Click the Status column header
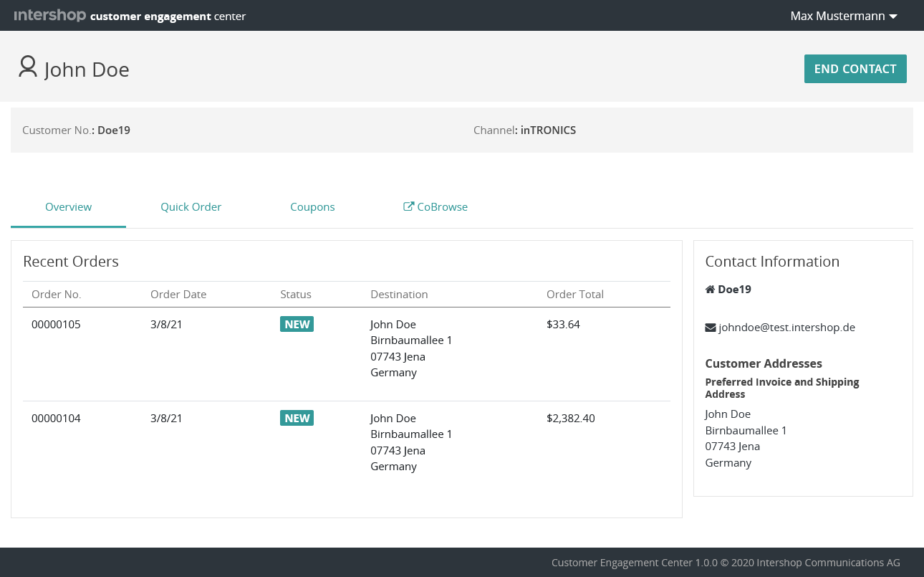The width and height of the screenshot is (924, 577). click(x=296, y=295)
